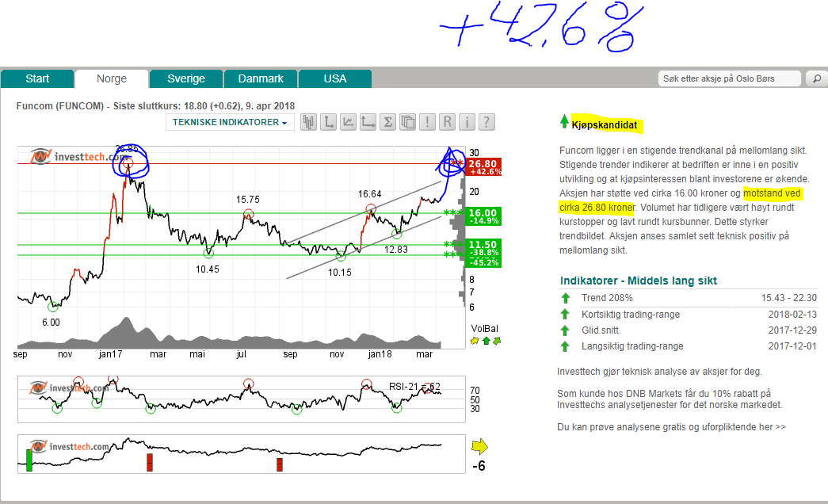Click the 10.15 trough label on chart
The image size is (828, 504).
tap(340, 273)
